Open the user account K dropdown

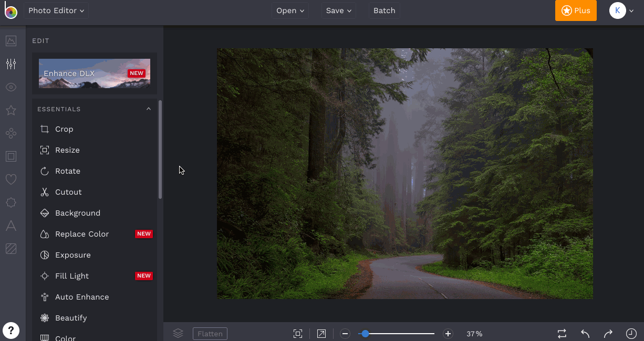(x=622, y=10)
